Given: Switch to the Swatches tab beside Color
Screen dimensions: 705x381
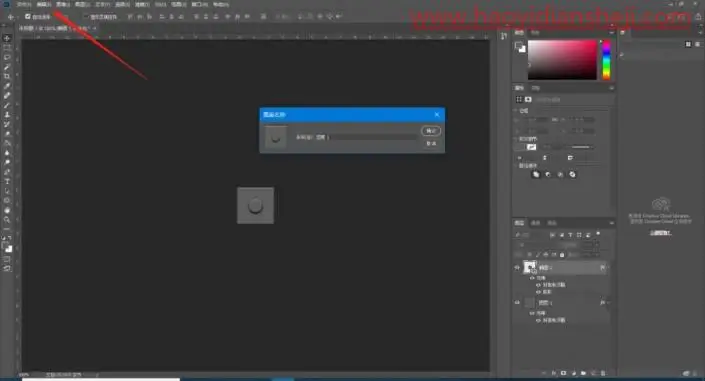Looking at the screenshot, I should (x=535, y=33).
